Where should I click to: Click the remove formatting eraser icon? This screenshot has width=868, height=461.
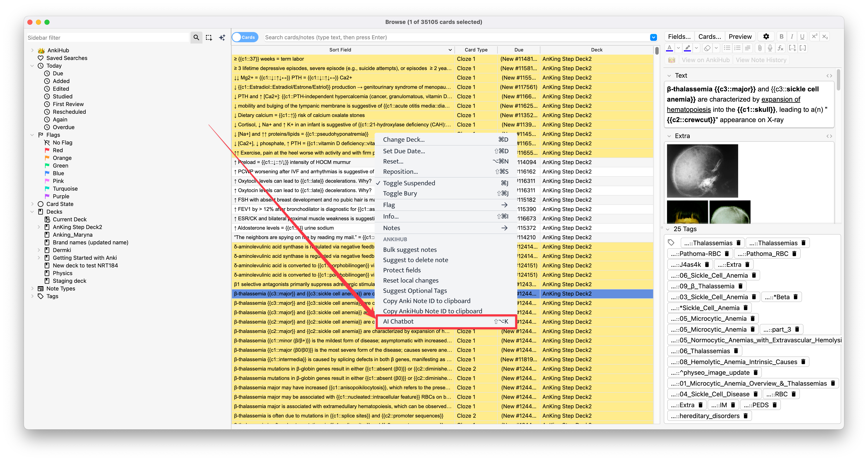[707, 48]
